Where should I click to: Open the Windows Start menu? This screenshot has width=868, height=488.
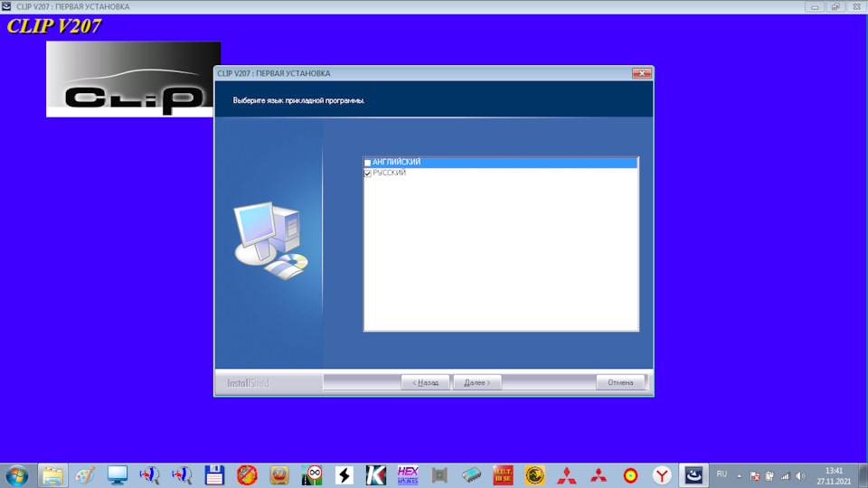coord(16,476)
